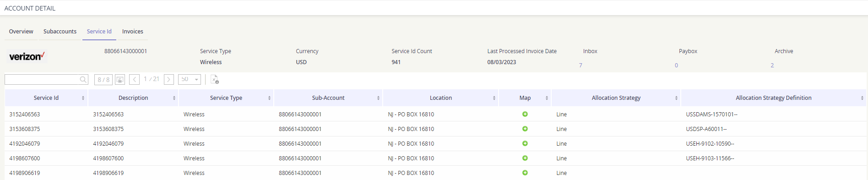Click map plus icon for 4192046079
Viewport: 868px width, 180px height.
coord(525,143)
